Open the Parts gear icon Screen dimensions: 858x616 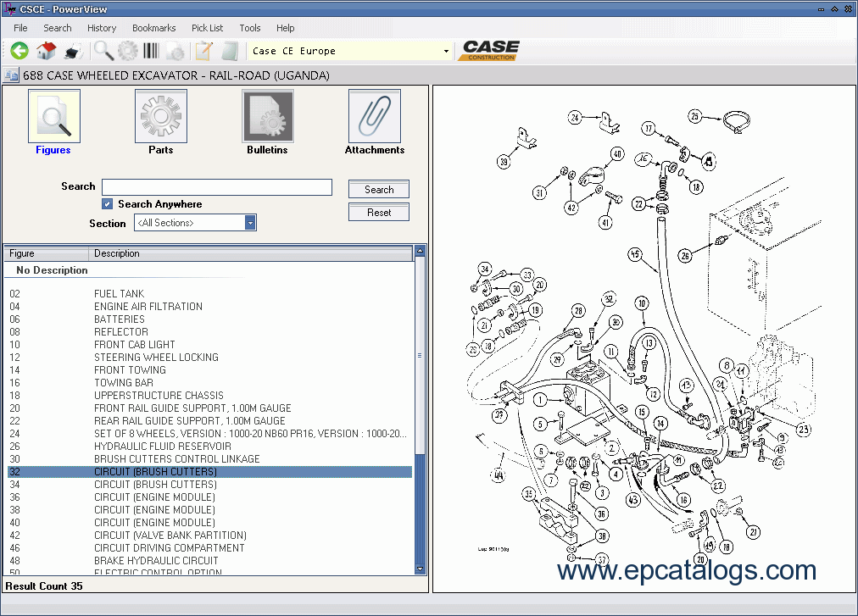(160, 117)
